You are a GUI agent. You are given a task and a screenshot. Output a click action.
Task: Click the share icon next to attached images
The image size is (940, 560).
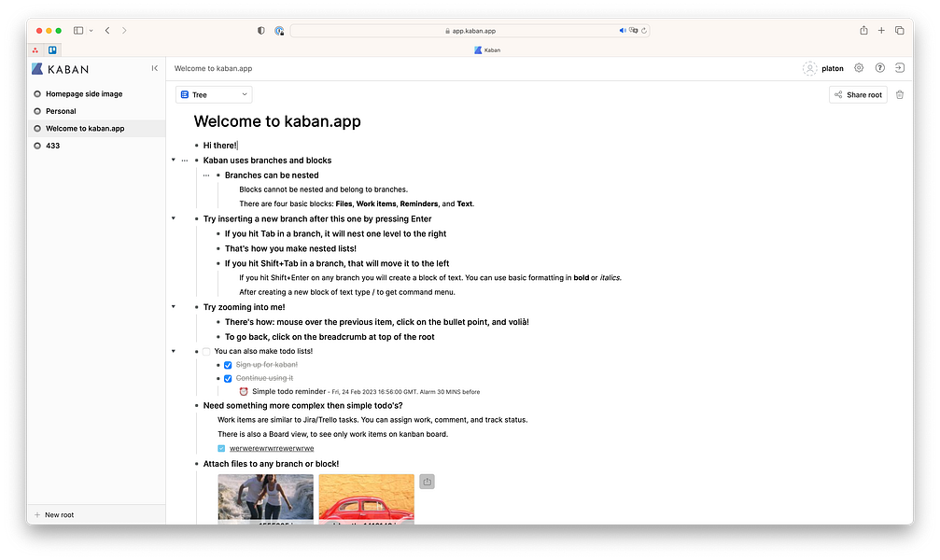427,482
